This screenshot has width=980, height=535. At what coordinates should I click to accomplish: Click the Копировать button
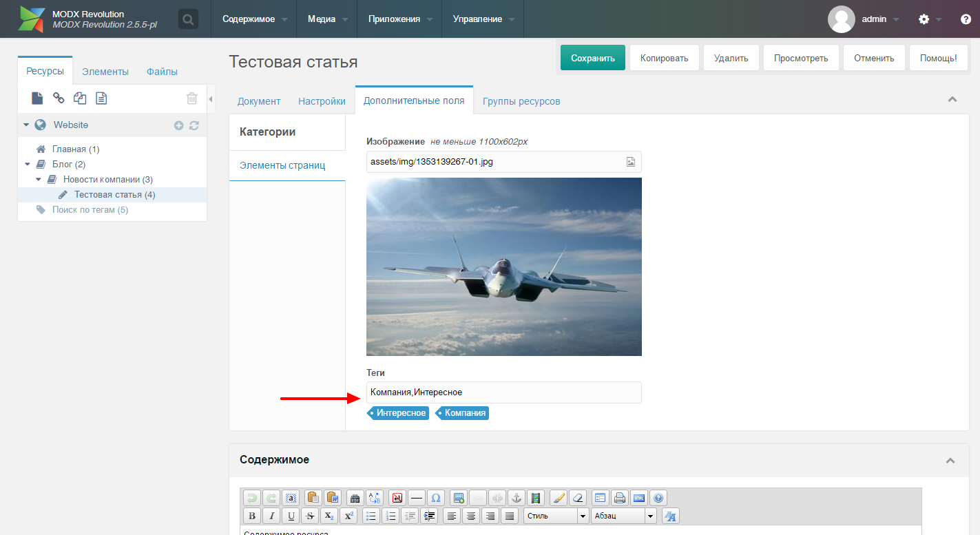(x=665, y=58)
